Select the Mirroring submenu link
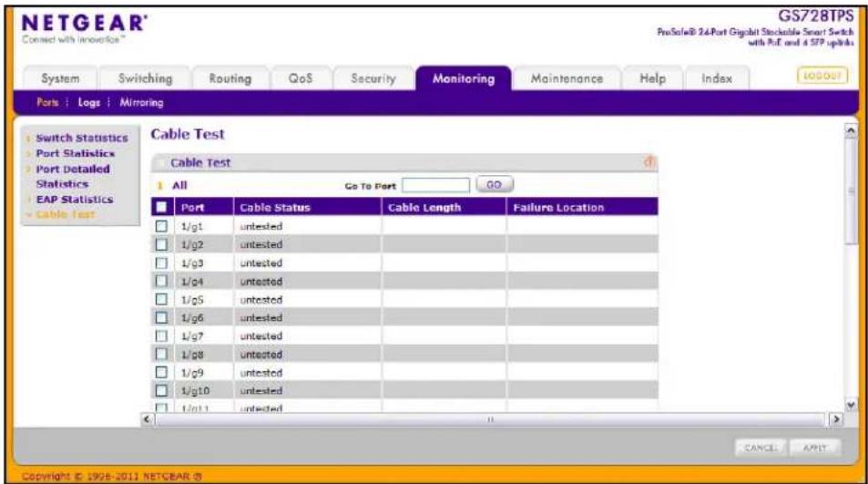This screenshot has width=868, height=484. 142,102
